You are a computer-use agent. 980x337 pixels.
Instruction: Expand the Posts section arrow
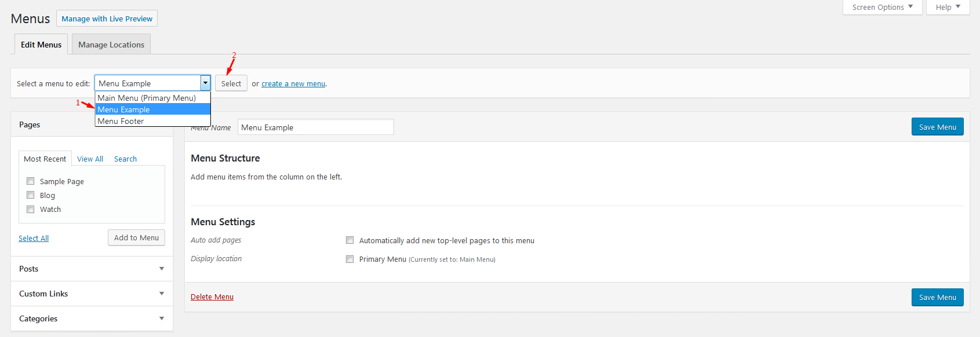pyautogui.click(x=162, y=269)
